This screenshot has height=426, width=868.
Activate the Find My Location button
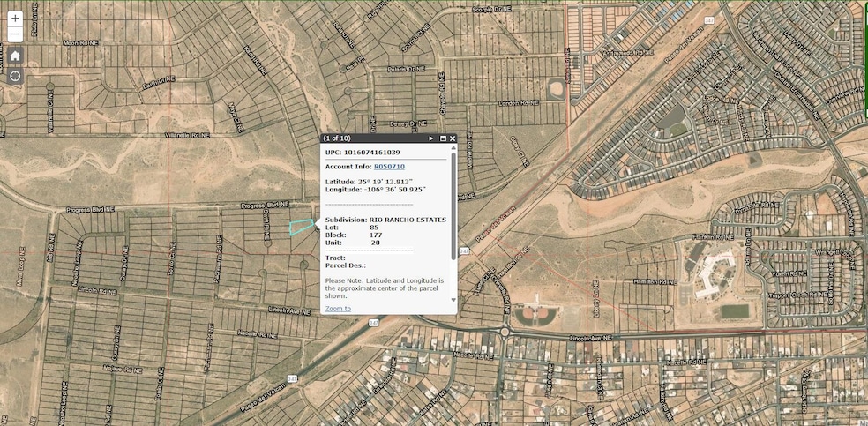coord(16,76)
